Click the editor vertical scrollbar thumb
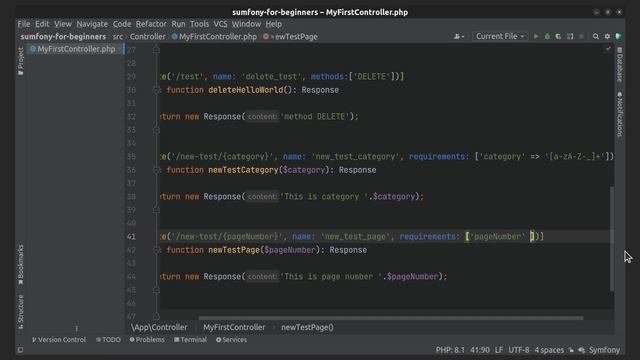Screen dimensions: 640x360 point(612,239)
